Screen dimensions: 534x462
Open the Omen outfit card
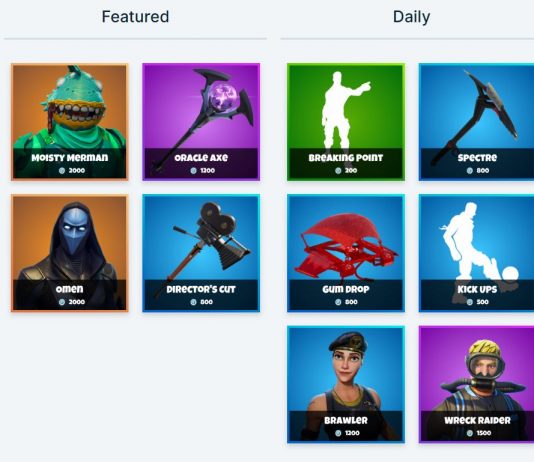70,253
